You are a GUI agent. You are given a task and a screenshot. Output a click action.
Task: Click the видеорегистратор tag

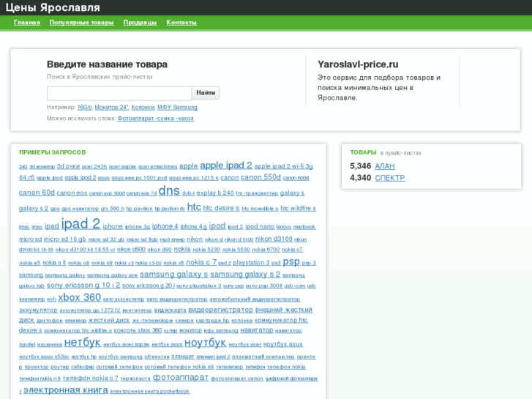pos(220,310)
